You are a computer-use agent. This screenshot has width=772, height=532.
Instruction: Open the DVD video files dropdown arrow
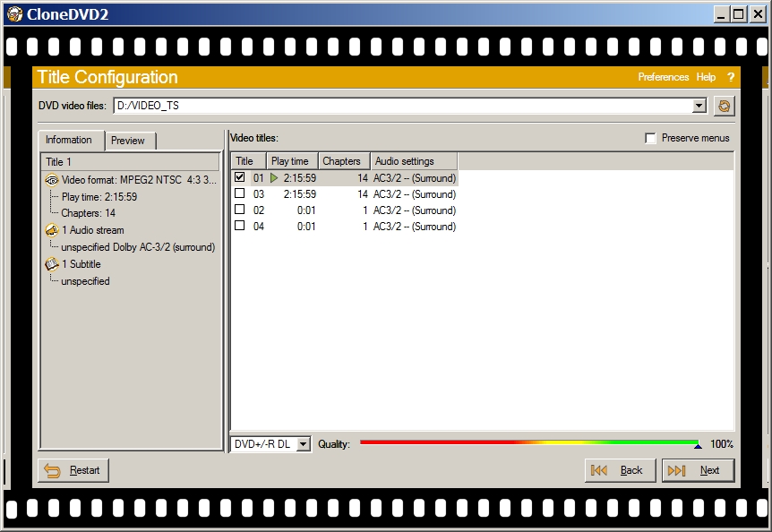coord(699,106)
